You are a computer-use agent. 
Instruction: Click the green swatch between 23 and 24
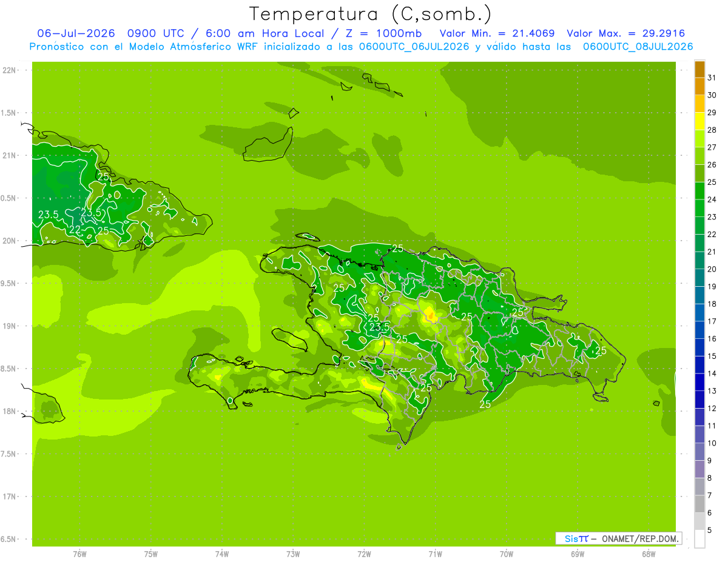click(x=699, y=209)
